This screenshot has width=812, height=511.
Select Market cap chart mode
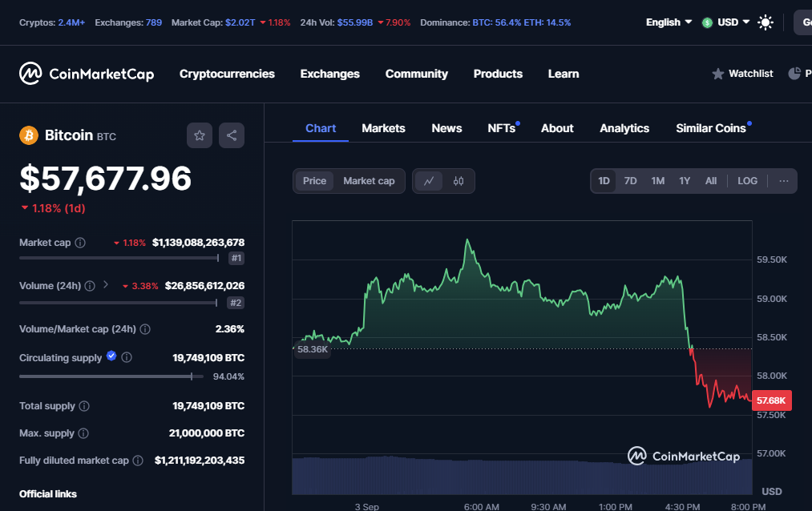(x=369, y=181)
